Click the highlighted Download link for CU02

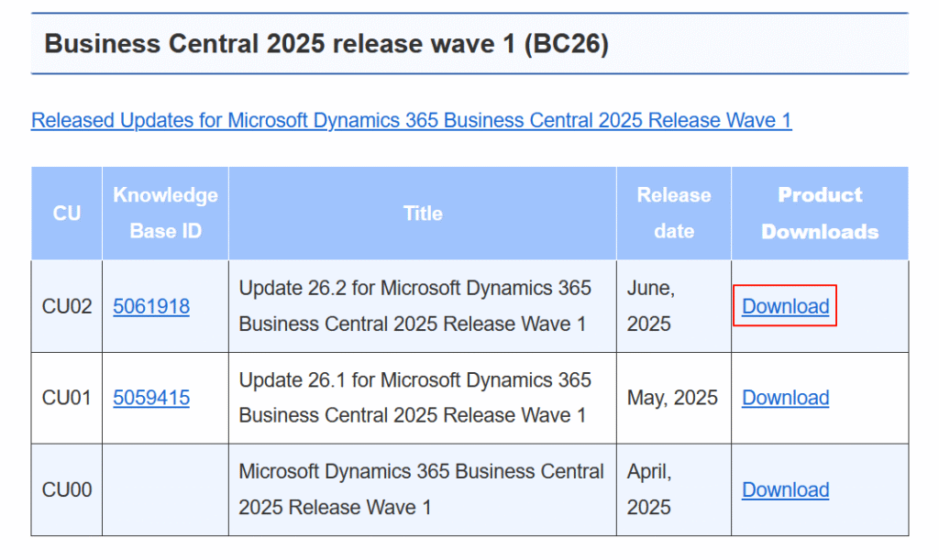coord(785,306)
